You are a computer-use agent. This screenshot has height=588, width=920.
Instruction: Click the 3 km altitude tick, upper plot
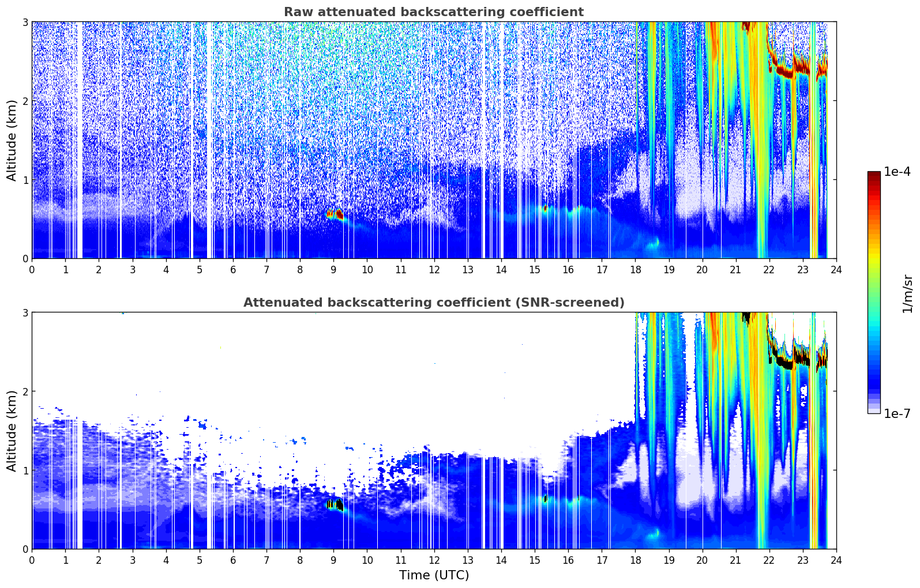coord(25,22)
